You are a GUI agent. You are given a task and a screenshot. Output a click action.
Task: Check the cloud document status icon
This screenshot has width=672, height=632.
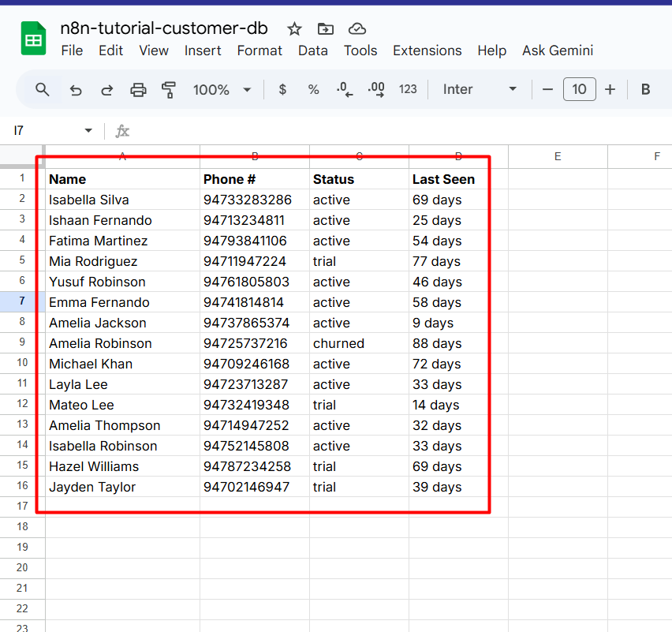click(357, 29)
